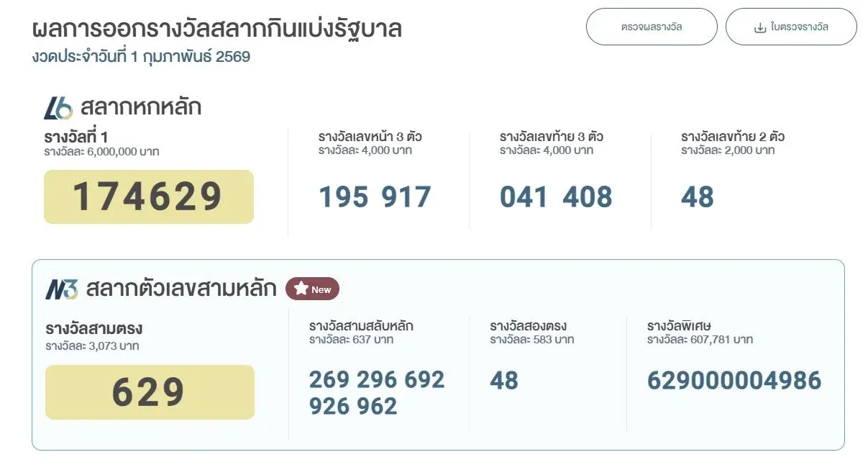Viewport: 868px width, 465px height.
Task: Click the N3 straight-three number 629
Action: coord(149,392)
